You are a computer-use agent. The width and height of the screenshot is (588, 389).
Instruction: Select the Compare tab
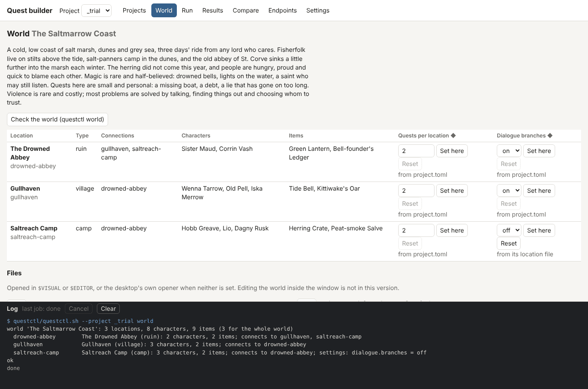[246, 10]
